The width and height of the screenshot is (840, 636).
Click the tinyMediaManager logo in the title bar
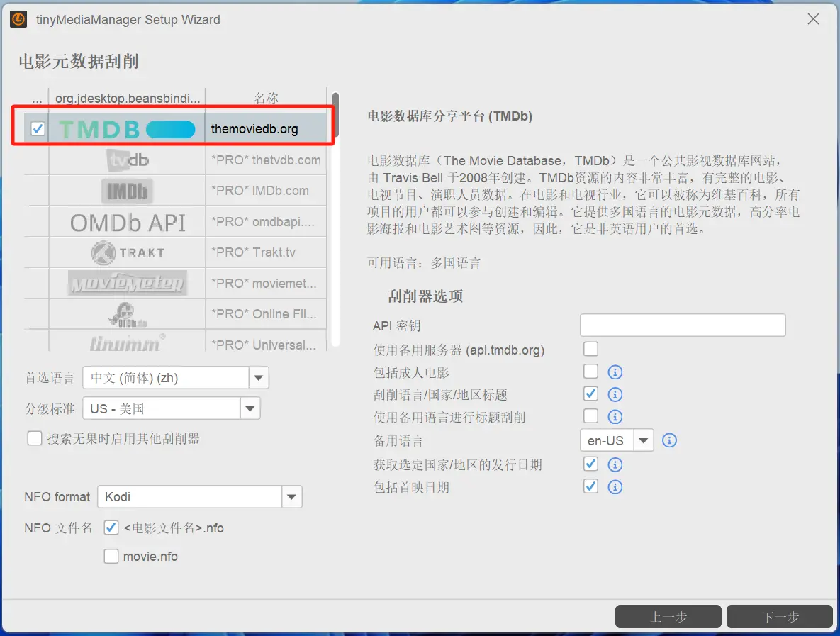(17, 19)
